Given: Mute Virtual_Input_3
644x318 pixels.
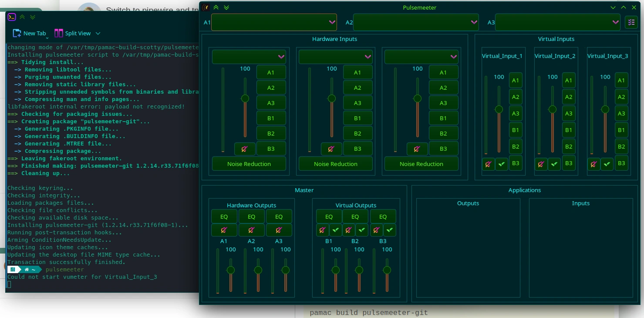Looking at the screenshot, I should [x=594, y=164].
